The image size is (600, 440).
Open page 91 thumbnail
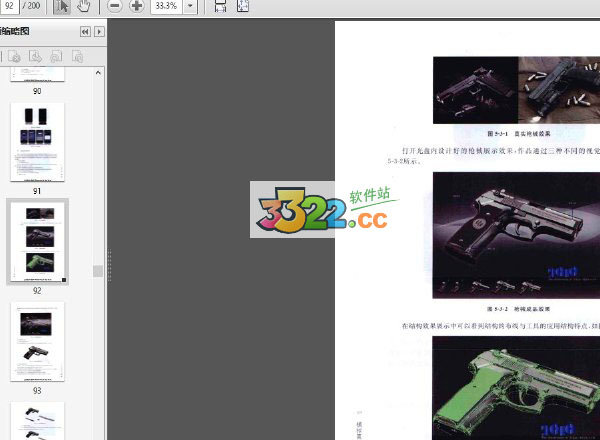pos(38,142)
